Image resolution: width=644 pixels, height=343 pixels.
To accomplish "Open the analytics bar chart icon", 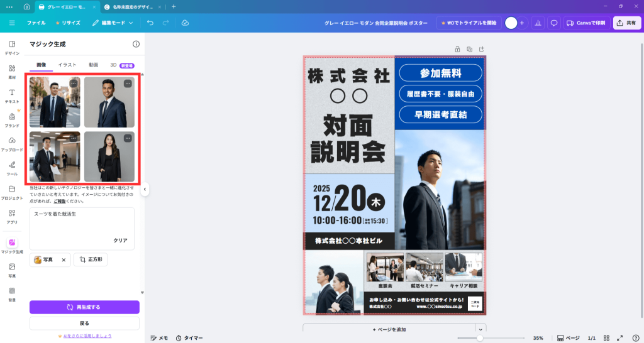I will coord(538,23).
